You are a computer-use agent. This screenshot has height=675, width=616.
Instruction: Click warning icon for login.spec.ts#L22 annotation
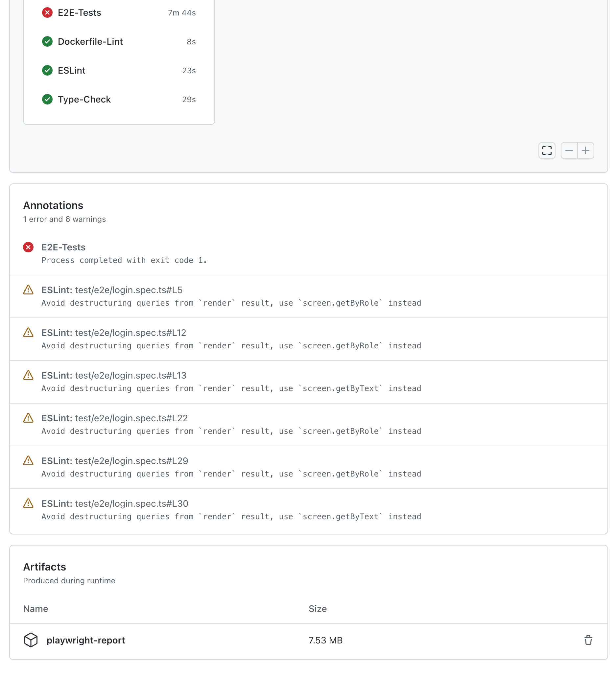point(28,418)
